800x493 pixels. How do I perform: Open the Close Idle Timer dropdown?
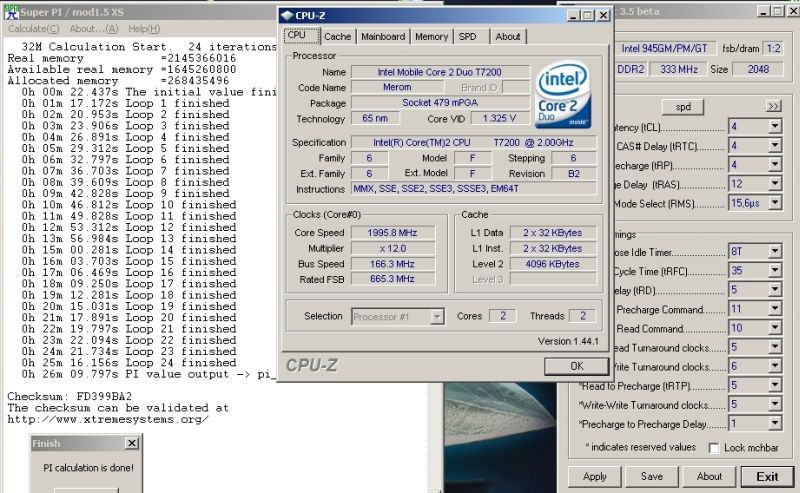[774, 251]
